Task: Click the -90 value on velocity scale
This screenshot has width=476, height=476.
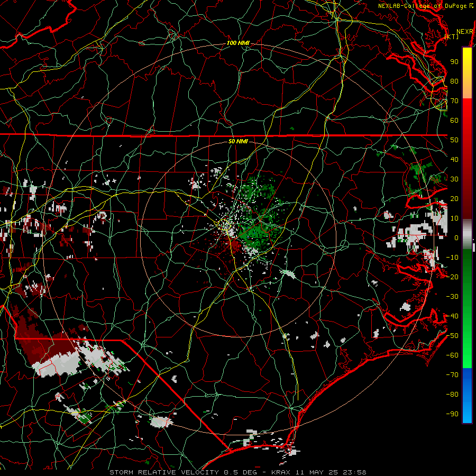Action: [452, 414]
